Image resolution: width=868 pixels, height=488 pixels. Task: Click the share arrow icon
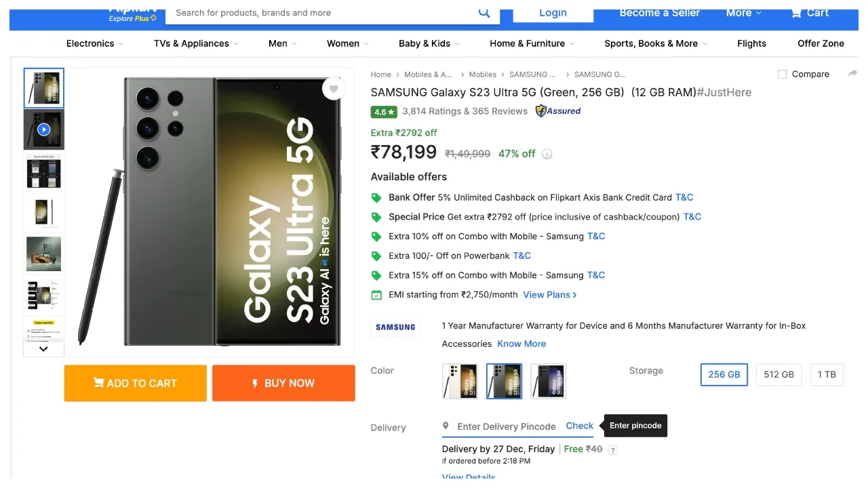pos(852,73)
